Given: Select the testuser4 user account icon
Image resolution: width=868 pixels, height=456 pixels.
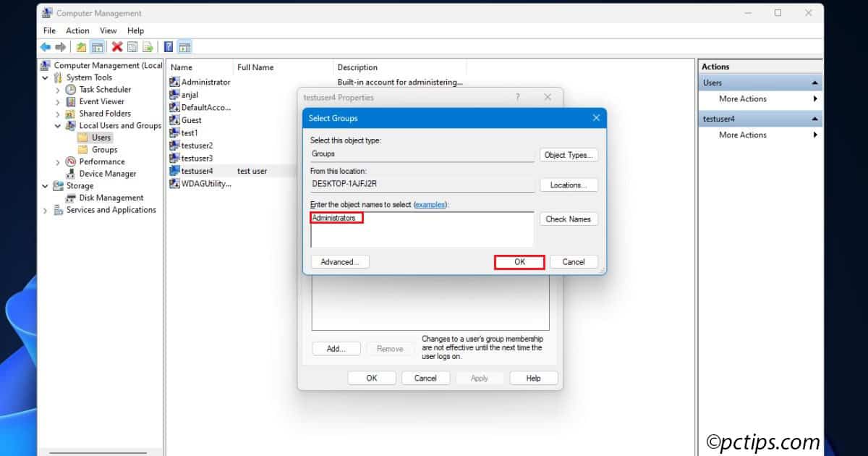Looking at the screenshot, I should pos(174,171).
